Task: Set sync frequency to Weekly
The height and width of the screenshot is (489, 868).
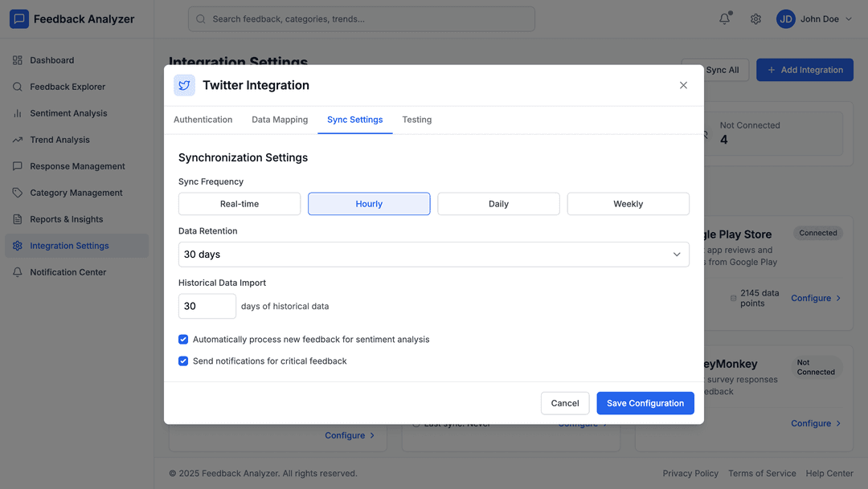Action: (x=628, y=204)
